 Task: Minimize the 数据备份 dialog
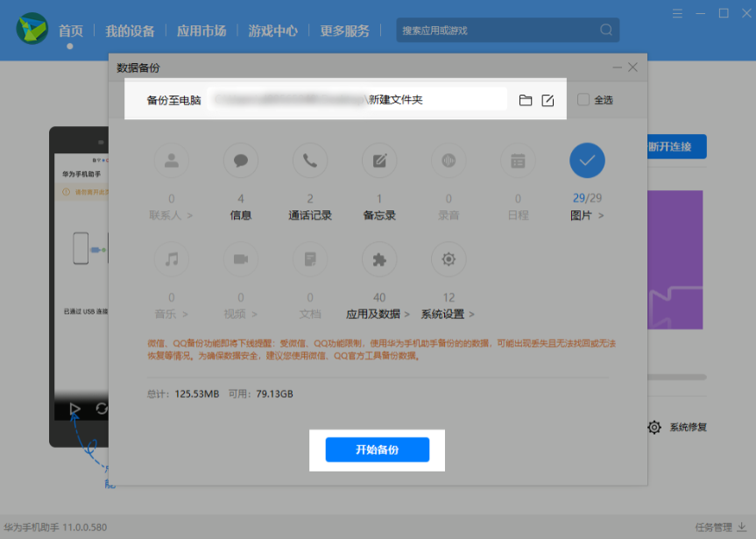coord(617,67)
